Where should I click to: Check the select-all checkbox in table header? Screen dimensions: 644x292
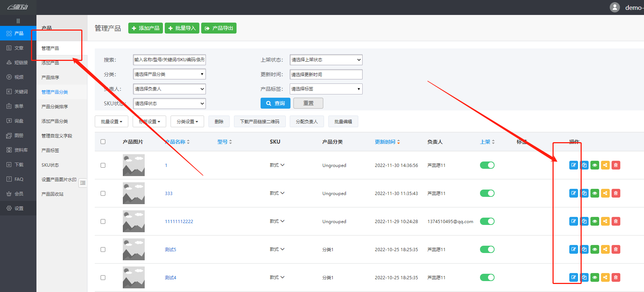pos(103,142)
